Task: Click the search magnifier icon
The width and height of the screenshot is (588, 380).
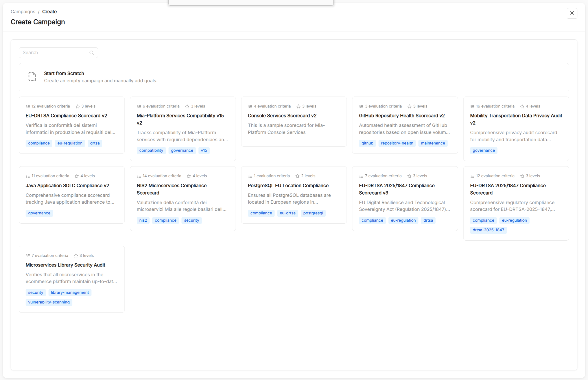Action: pos(92,53)
